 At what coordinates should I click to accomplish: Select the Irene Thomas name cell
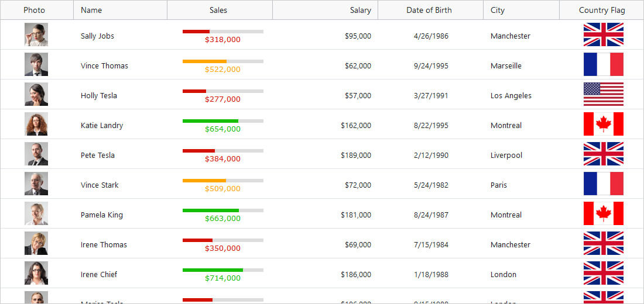pos(104,244)
